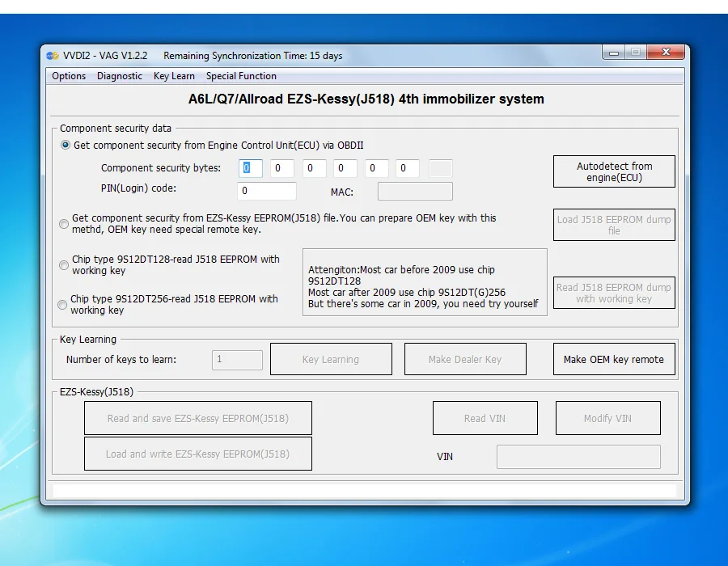Click the sixth component security byte field
Viewport: 728px width, 566px height.
[x=408, y=168]
